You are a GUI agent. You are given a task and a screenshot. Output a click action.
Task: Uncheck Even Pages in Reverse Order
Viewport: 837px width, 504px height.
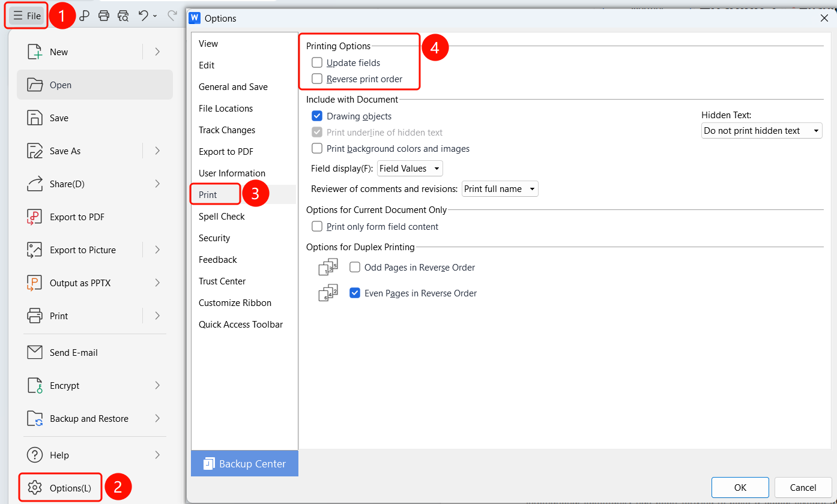pos(355,293)
